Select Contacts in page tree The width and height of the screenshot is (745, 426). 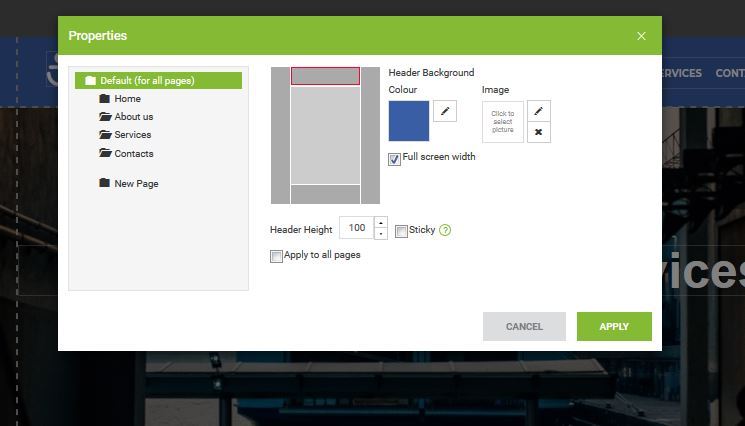pos(133,154)
